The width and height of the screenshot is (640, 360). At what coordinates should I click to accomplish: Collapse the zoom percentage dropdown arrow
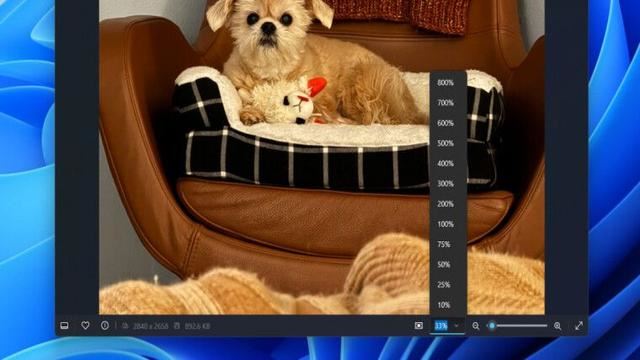click(456, 326)
